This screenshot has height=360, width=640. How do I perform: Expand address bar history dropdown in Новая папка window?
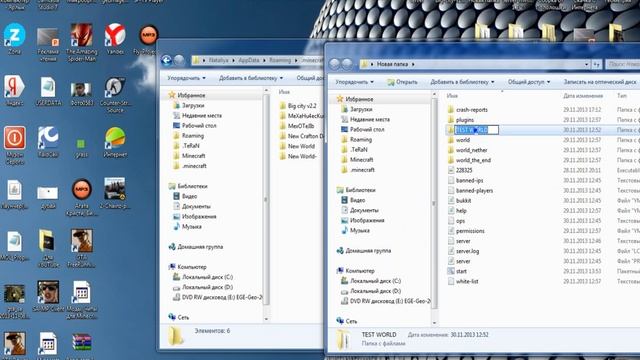[x=587, y=64]
